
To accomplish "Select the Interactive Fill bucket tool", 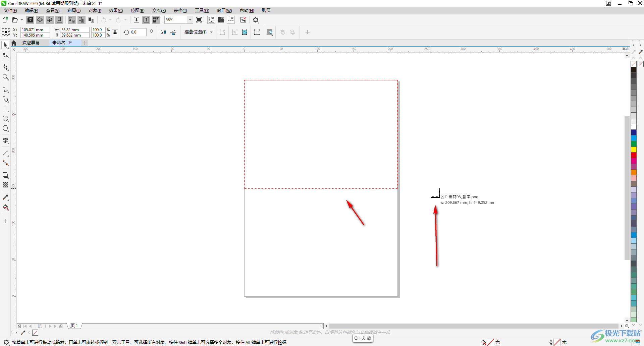I will point(5,207).
